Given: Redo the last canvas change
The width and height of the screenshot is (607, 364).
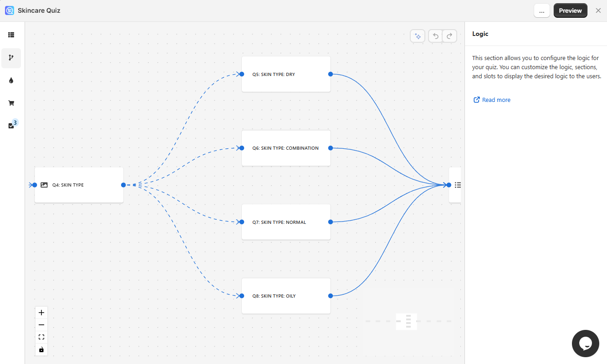Looking at the screenshot, I should coord(449,36).
